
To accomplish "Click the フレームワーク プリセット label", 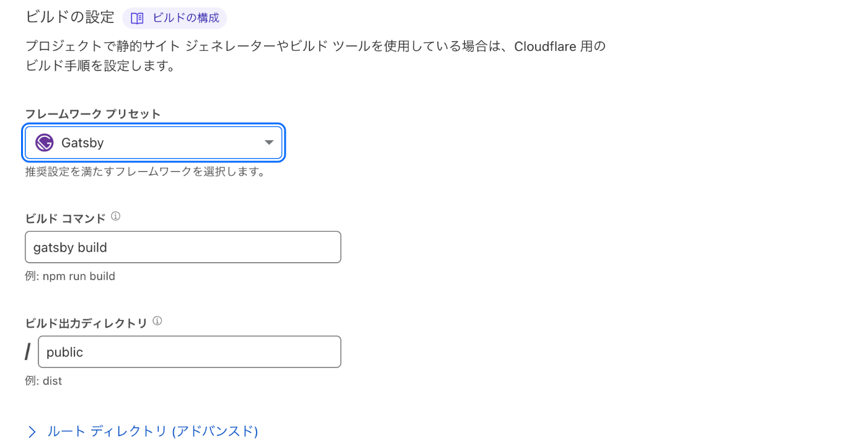I will [92, 114].
